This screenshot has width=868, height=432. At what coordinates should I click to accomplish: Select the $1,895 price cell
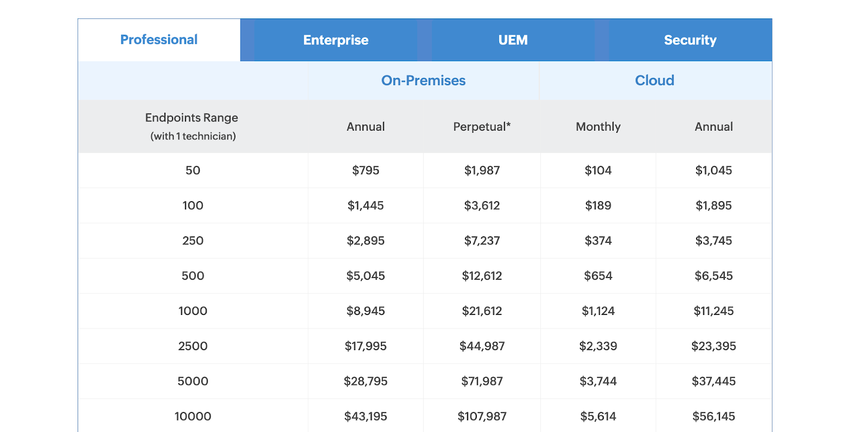pos(713,205)
